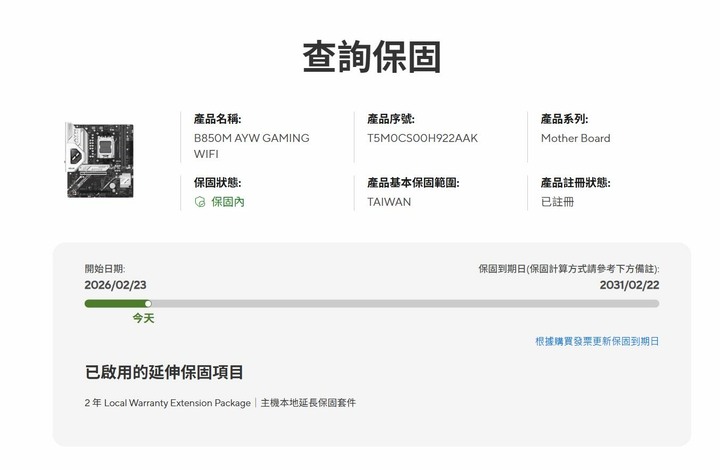This screenshot has height=470, width=720.
Task: Click the 已啟用的延伸保固項目 heading
Action: [164, 372]
